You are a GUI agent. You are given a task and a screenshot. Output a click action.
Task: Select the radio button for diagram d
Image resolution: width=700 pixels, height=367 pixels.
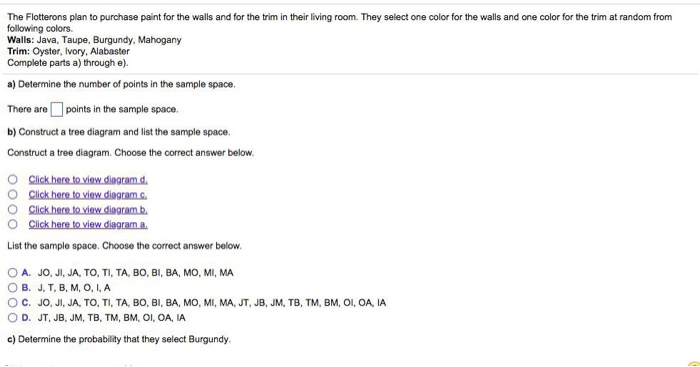click(x=12, y=179)
